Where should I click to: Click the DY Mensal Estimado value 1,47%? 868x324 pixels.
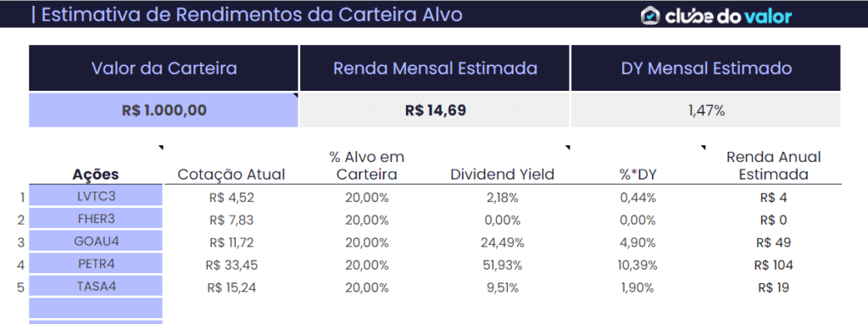point(706,110)
